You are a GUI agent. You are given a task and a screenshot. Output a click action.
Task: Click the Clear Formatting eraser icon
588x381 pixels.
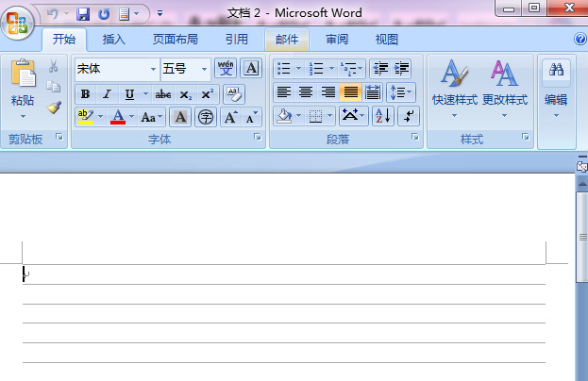[x=234, y=94]
